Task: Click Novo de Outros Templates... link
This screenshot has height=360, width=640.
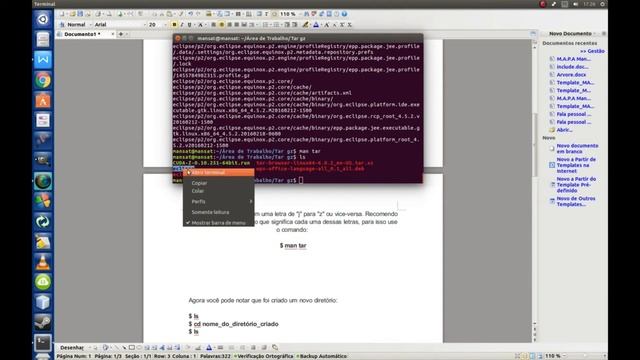Action: [x=576, y=201]
